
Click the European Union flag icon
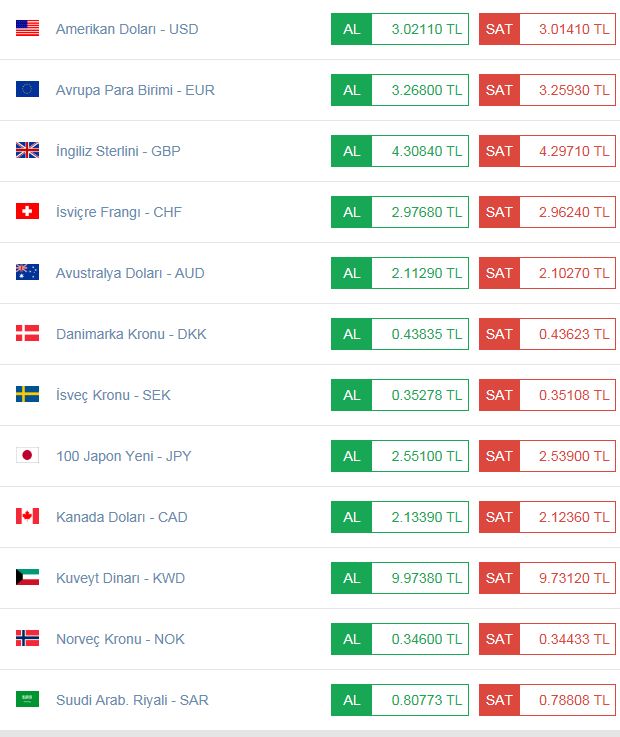tap(27, 89)
